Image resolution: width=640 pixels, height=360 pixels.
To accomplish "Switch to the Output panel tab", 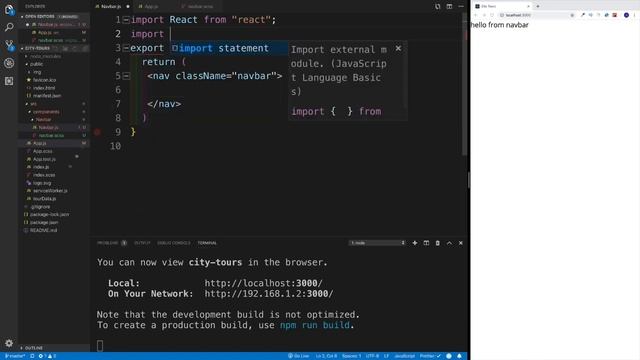I will pyautogui.click(x=142, y=243).
